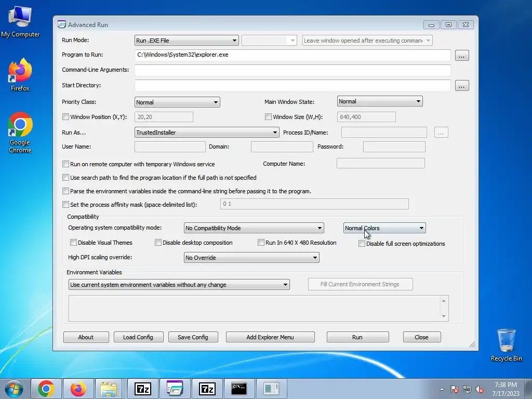Open the Recycle Bin desktop icon
Screen dimensions: 532x399
506,345
